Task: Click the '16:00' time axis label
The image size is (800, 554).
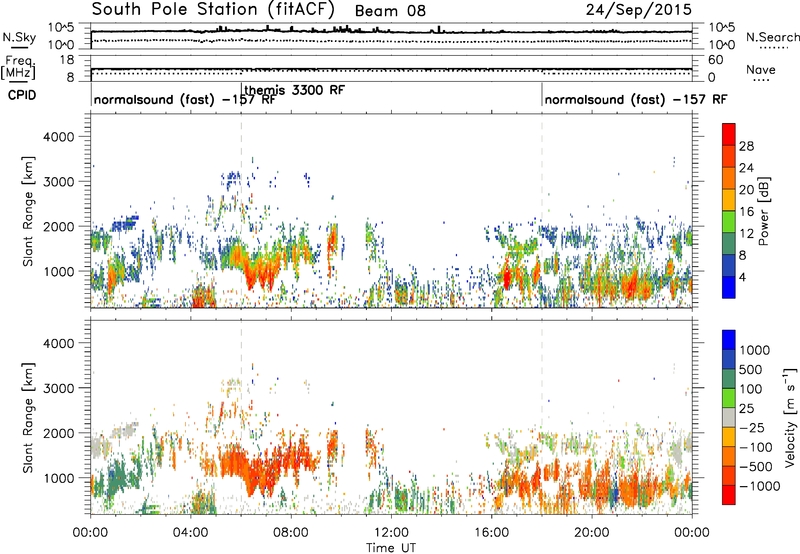Action: pos(491,533)
